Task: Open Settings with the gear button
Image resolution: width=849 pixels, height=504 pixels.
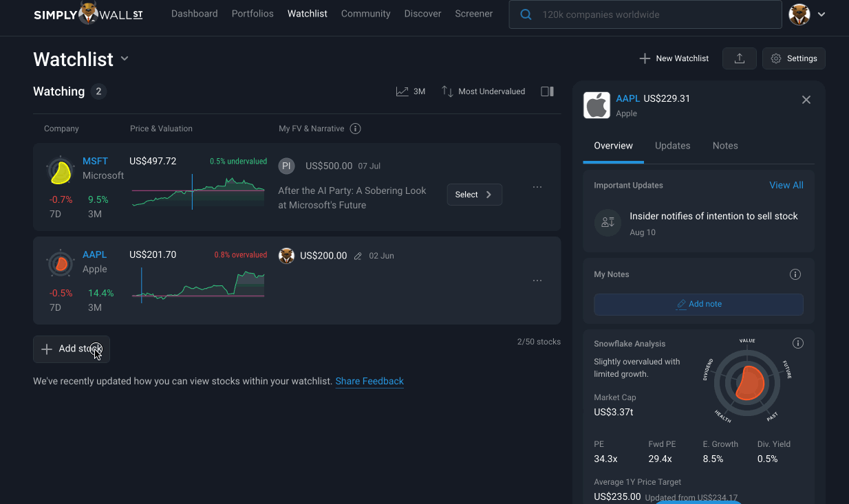Action: tap(794, 58)
